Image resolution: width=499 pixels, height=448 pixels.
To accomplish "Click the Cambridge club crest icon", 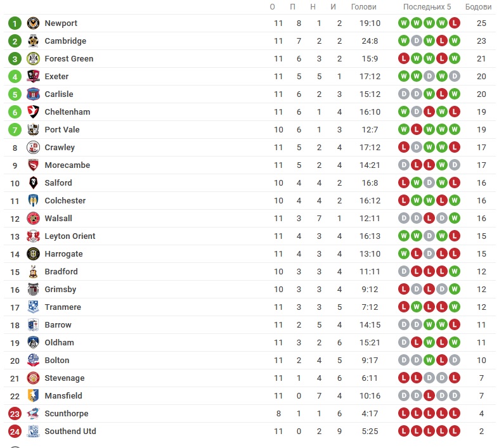I will [33, 41].
